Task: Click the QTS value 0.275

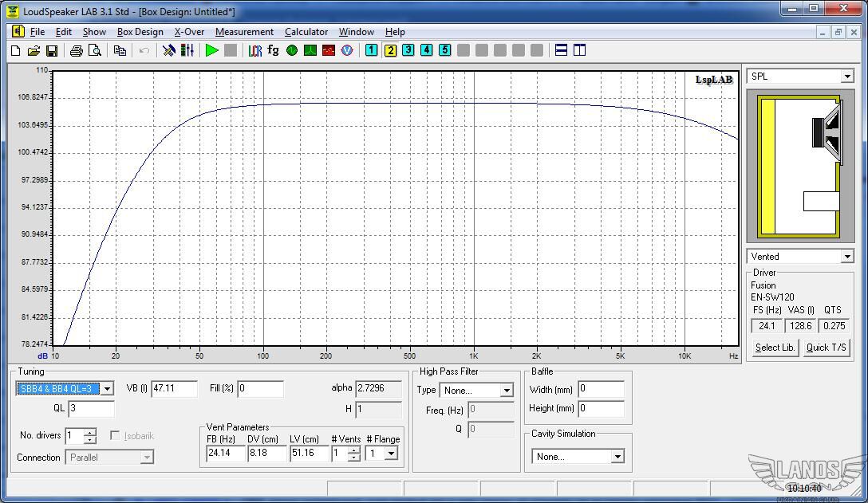Action: tap(834, 326)
